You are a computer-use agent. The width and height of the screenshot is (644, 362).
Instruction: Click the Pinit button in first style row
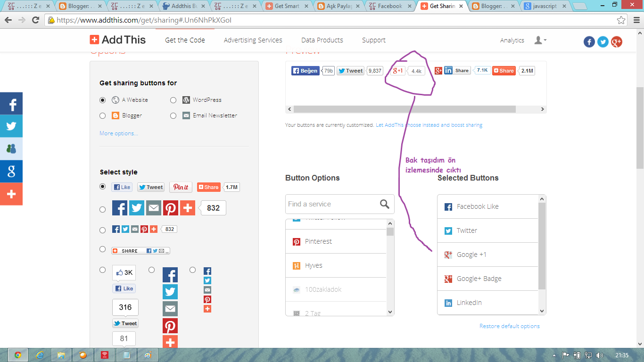(181, 187)
